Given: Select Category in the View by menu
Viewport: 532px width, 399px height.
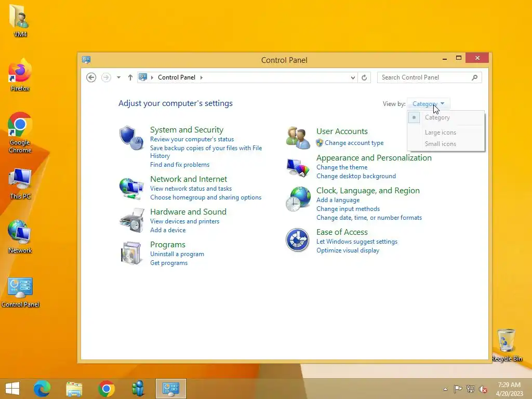Looking at the screenshot, I should [x=446, y=118].
